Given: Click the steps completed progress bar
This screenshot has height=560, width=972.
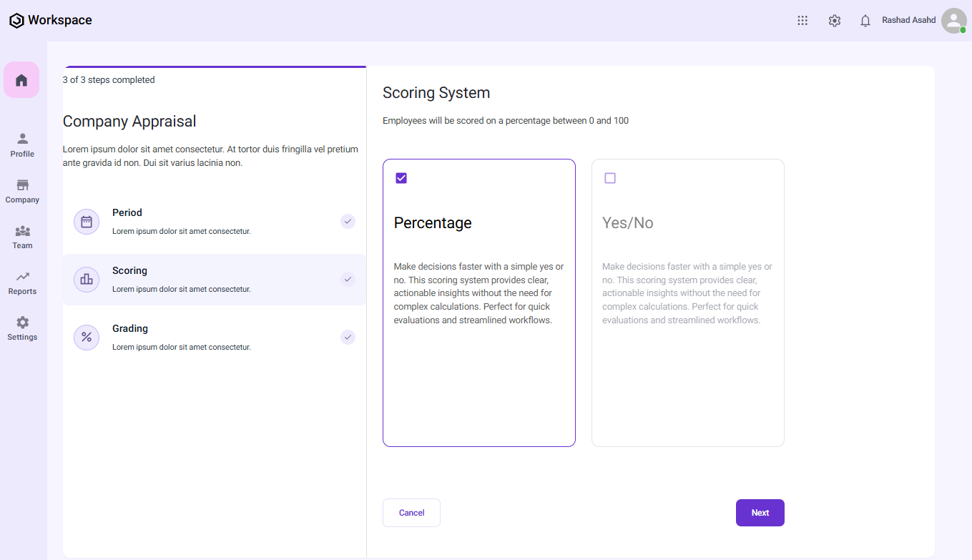Looking at the screenshot, I should pos(215,67).
